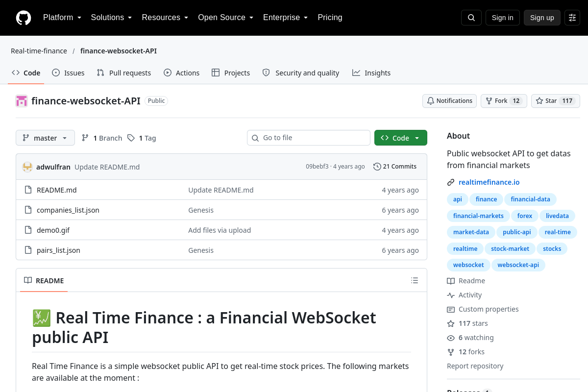Click the book icon in README header
The width and height of the screenshot is (588, 392).
[28, 281]
